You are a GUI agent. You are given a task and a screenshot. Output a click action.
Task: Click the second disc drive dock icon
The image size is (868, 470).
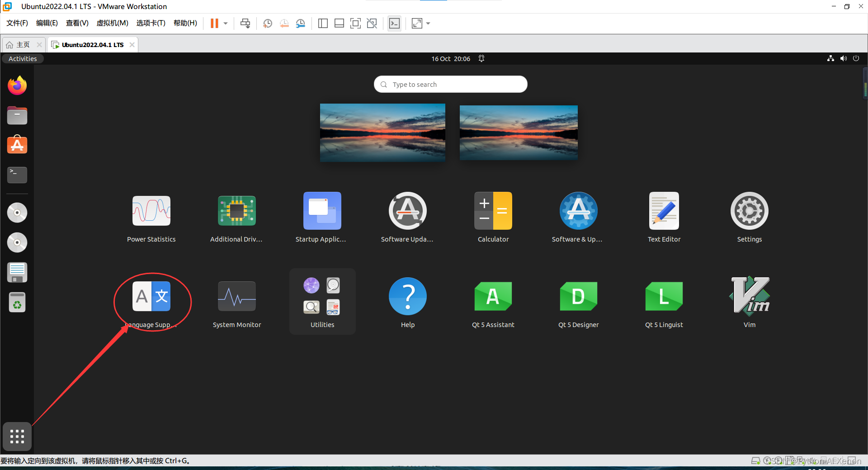17,242
